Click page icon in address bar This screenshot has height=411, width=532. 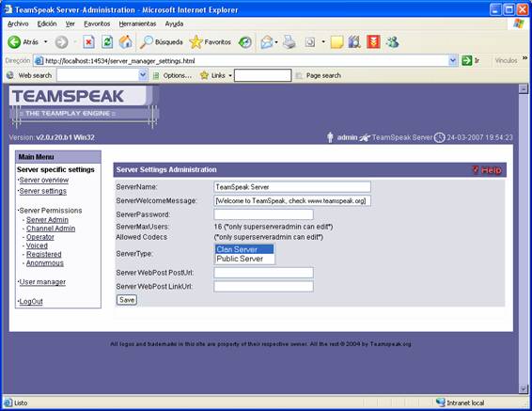39,61
